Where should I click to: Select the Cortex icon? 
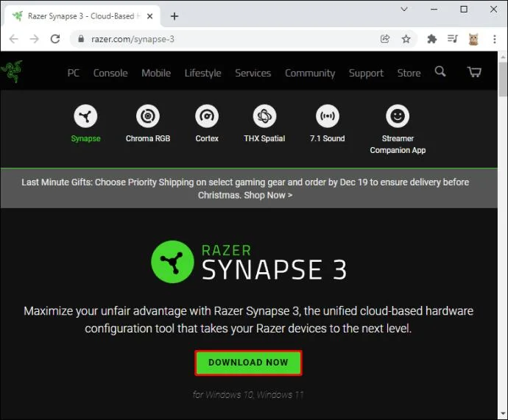click(207, 115)
